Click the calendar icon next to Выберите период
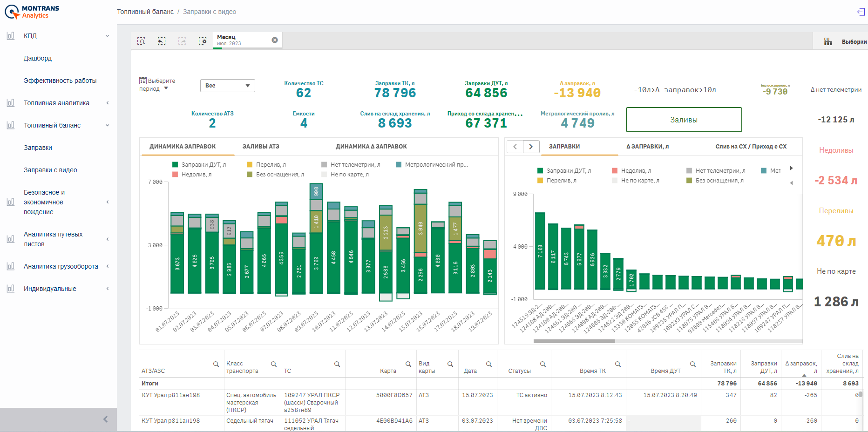This screenshot has width=868, height=432. (143, 81)
